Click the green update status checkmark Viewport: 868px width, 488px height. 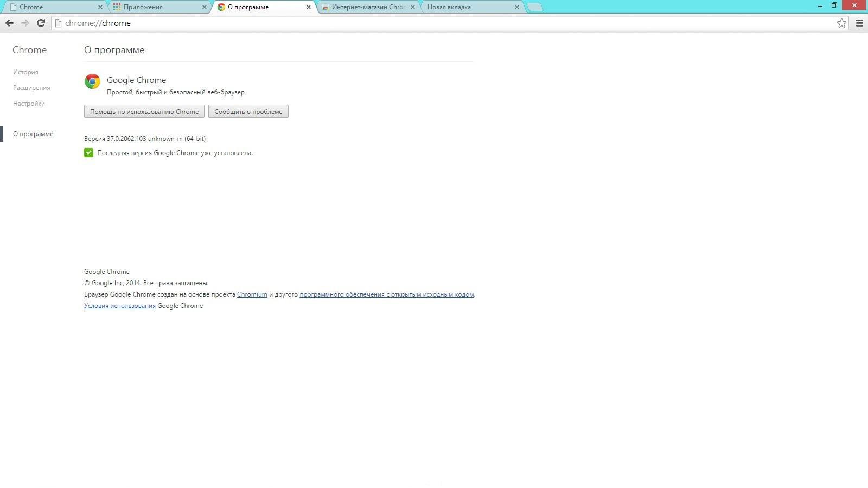88,153
